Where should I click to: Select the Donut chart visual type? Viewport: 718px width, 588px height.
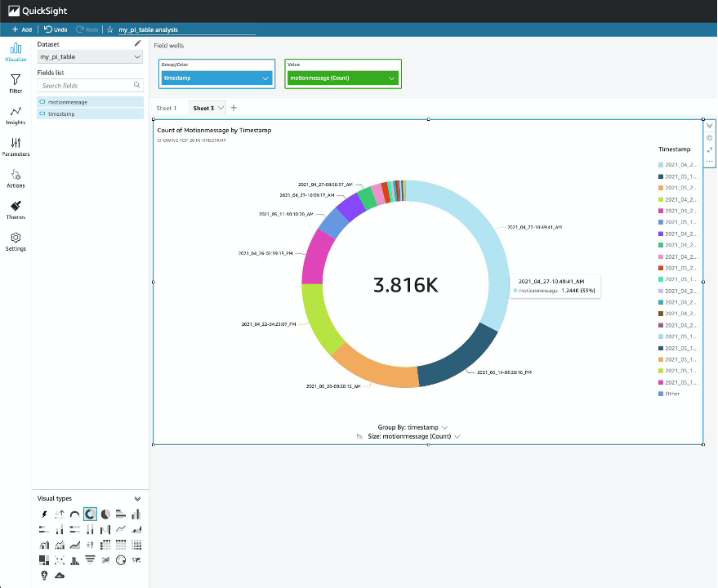[x=90, y=514]
